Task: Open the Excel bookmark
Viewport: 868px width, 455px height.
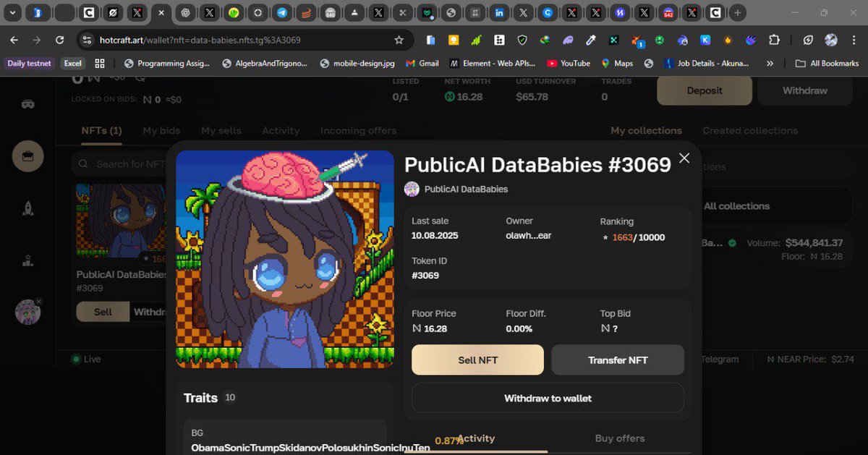Action: tap(72, 64)
